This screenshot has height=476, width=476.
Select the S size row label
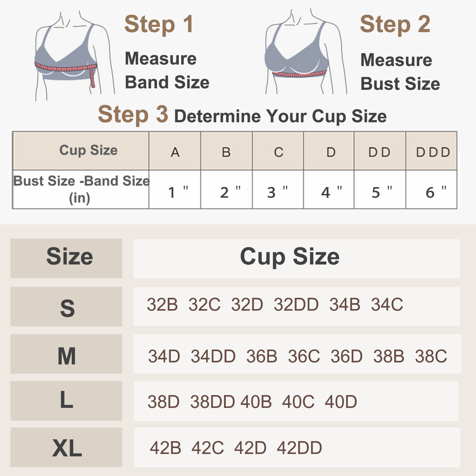(66, 307)
